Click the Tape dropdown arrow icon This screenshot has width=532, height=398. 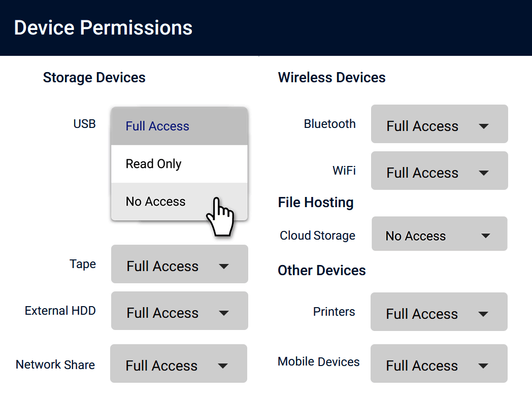223,267
